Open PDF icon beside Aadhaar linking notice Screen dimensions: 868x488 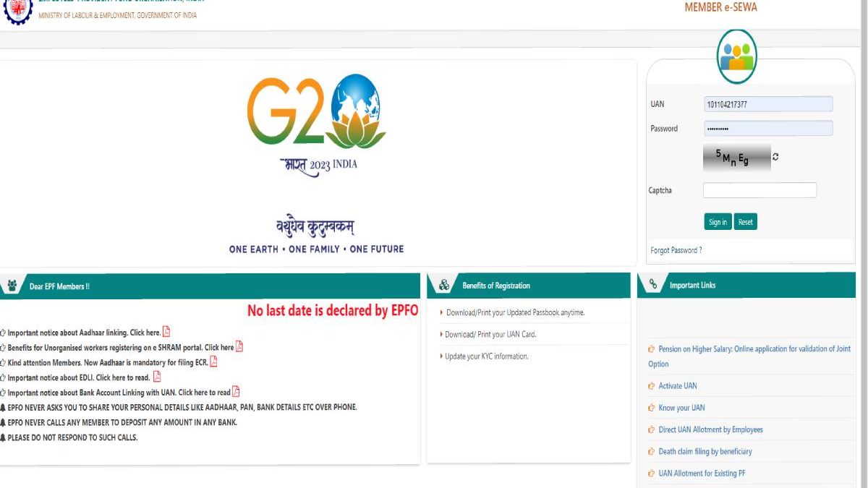pyautogui.click(x=166, y=332)
